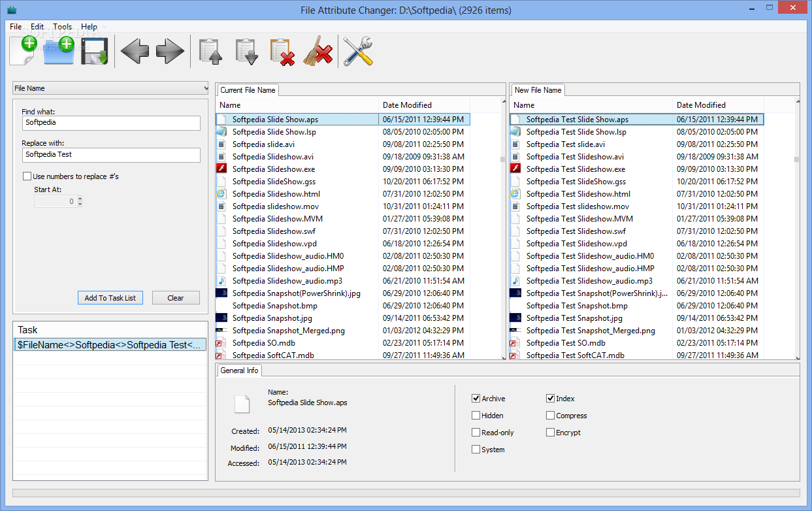Image resolution: width=812 pixels, height=511 pixels.
Task: Click the application icon in title bar
Action: [12, 10]
